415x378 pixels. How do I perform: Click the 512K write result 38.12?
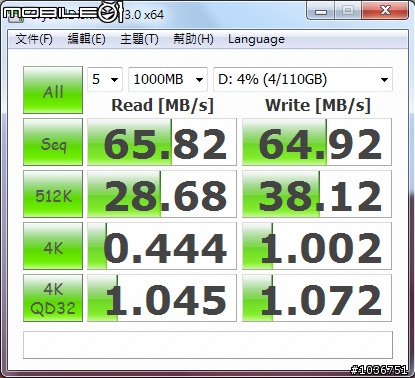317,194
